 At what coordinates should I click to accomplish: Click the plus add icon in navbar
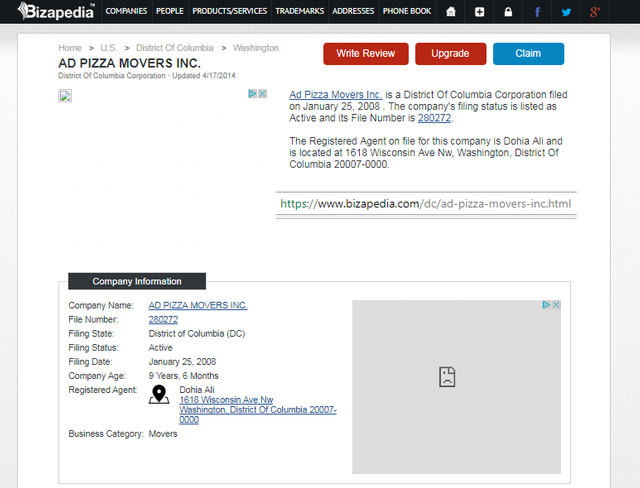(x=480, y=12)
